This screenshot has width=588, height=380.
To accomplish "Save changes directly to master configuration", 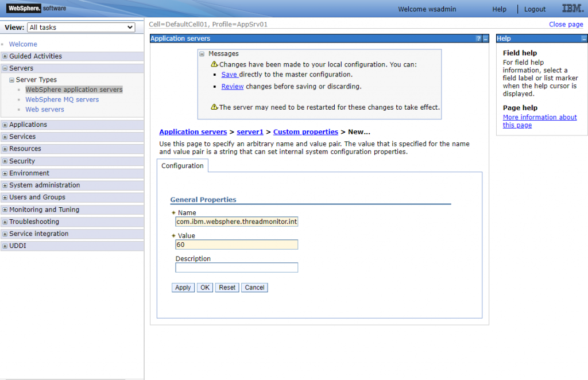I will pos(229,75).
